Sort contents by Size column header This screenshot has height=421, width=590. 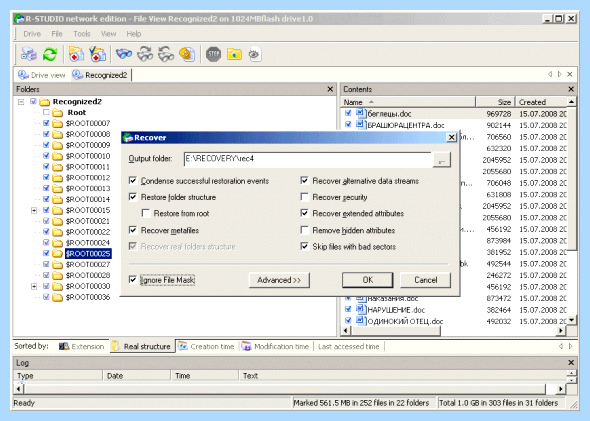(495, 102)
